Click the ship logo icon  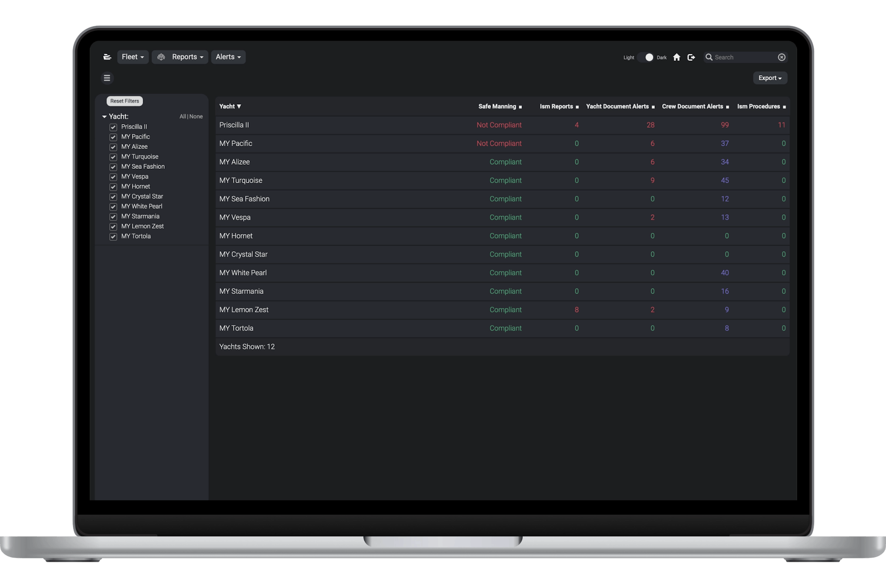(107, 57)
